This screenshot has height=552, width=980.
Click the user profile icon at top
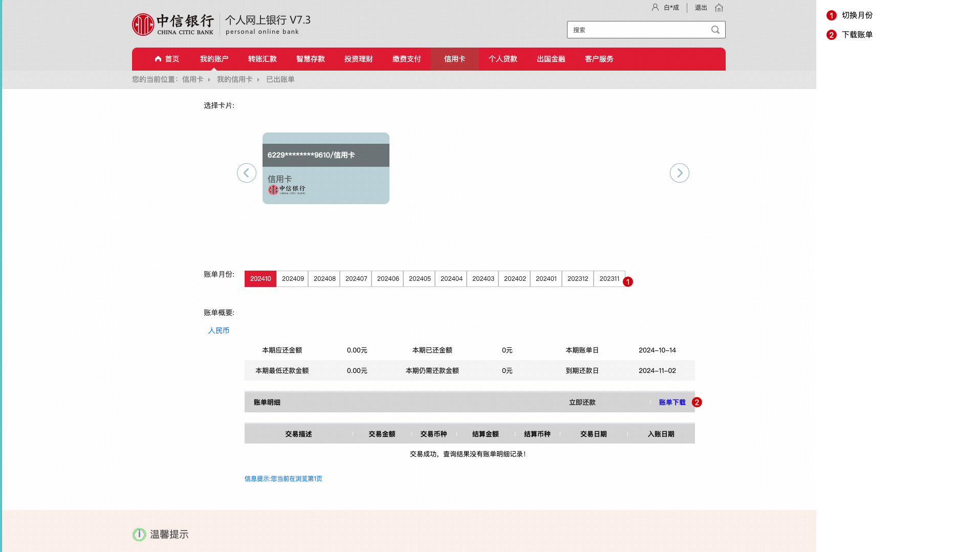pos(655,7)
